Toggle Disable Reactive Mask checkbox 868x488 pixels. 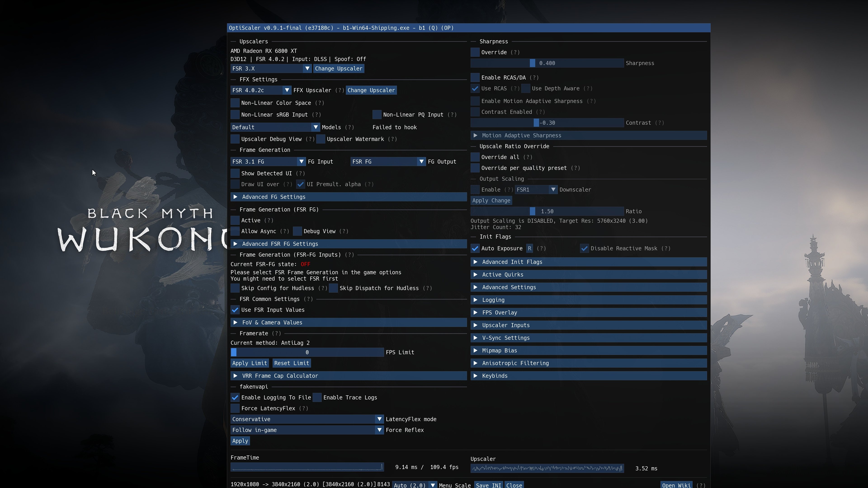[x=584, y=249]
